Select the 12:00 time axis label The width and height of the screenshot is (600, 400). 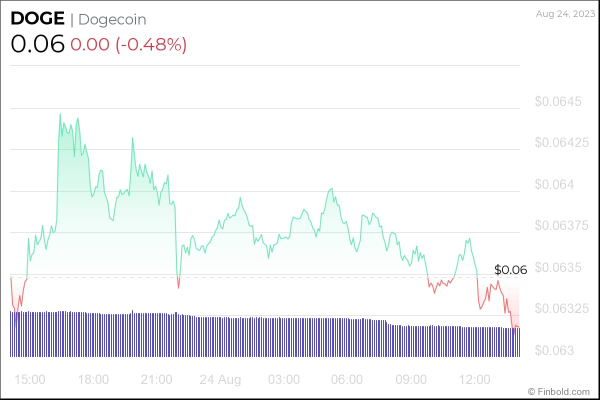474,380
